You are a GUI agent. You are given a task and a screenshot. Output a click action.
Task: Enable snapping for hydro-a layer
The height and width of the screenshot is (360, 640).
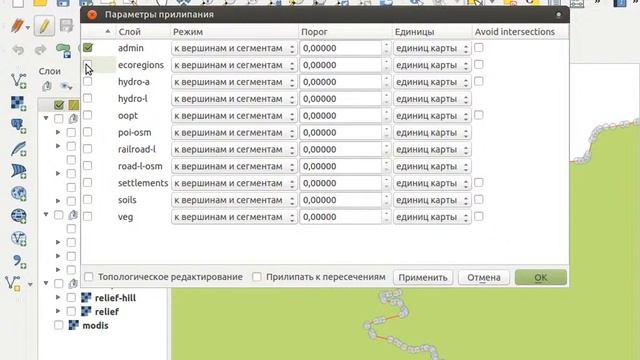tap(87, 82)
